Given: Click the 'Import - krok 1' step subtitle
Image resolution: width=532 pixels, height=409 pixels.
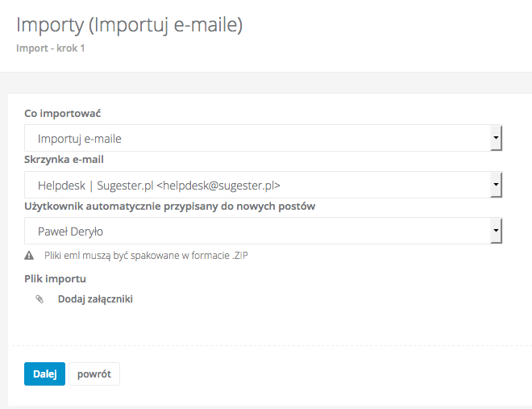Looking at the screenshot, I should [x=51, y=48].
